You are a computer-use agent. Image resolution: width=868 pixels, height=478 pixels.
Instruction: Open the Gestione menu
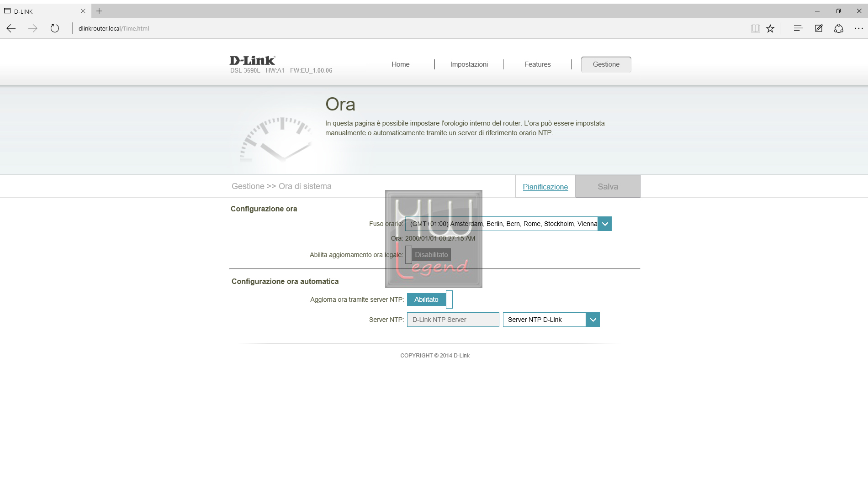tap(606, 64)
